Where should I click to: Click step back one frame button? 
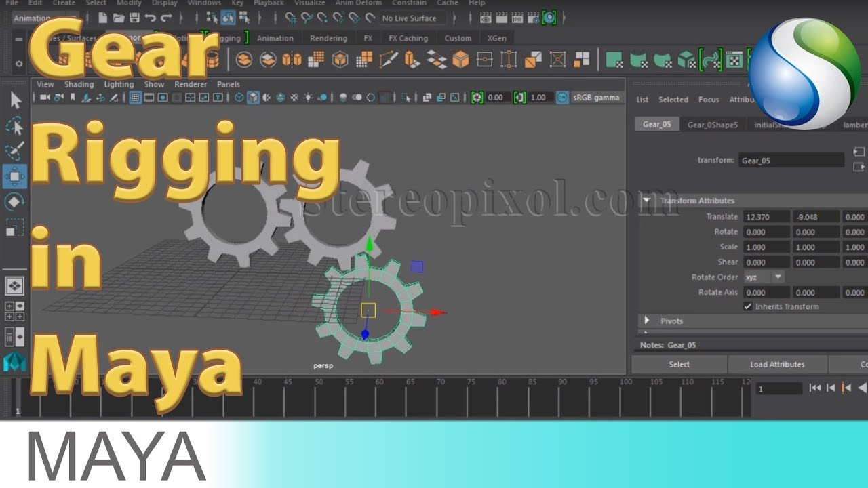point(831,388)
